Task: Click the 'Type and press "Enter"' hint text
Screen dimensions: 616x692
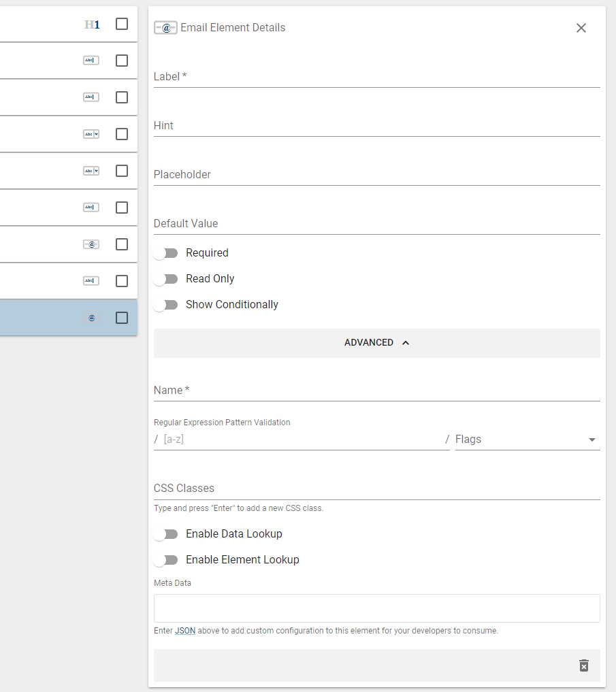Action: [x=238, y=508]
